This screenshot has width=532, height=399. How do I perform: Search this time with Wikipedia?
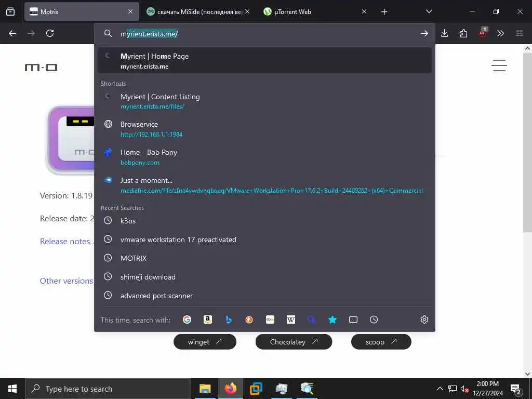(x=291, y=320)
